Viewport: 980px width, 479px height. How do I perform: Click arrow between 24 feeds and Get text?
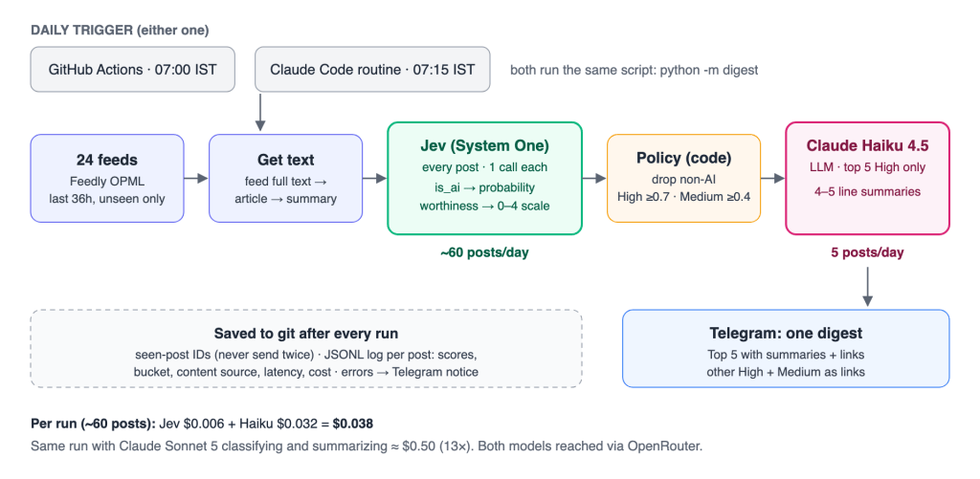coord(196,179)
